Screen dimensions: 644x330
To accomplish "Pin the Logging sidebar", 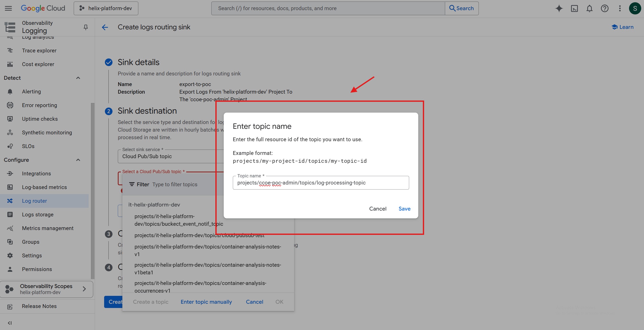I will pyautogui.click(x=86, y=27).
